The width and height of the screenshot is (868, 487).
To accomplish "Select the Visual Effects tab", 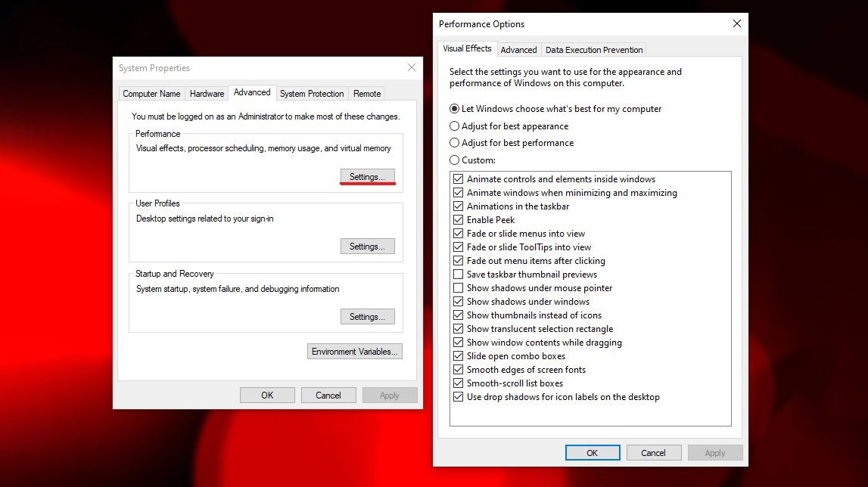I will 467,48.
